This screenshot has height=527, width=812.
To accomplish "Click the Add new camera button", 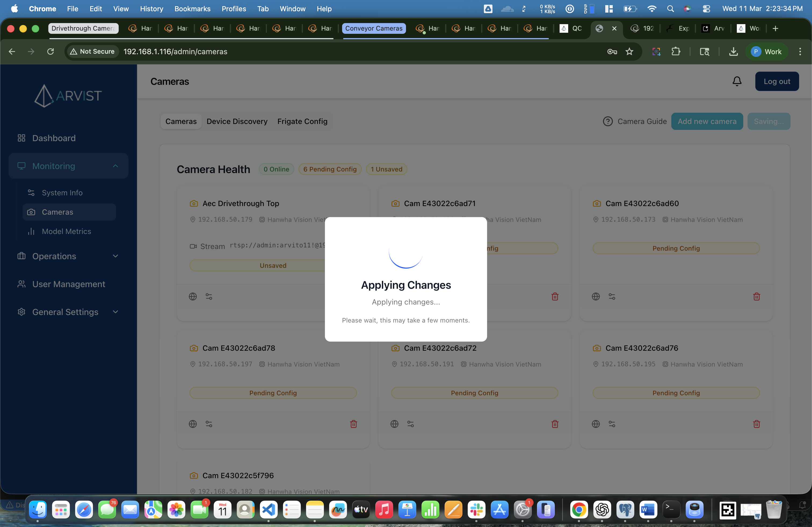I will [x=707, y=121].
